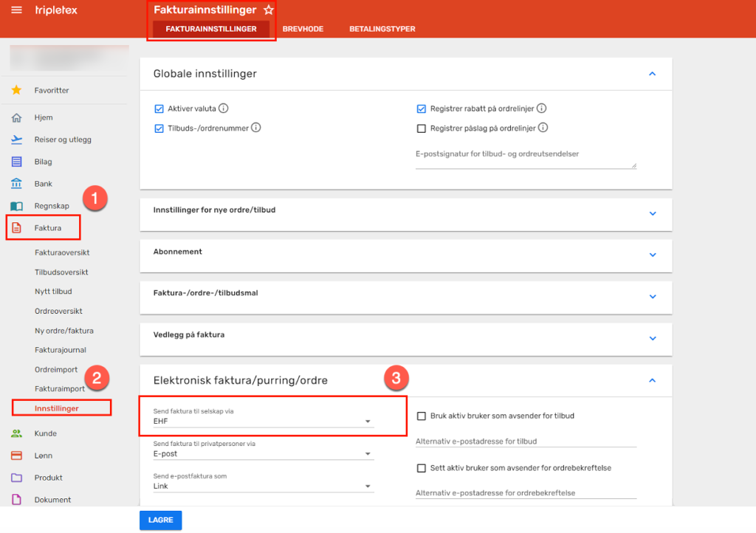The width and height of the screenshot is (756, 533).
Task: Mark Fakturainnstillinger as favorite with star
Action: point(269,10)
